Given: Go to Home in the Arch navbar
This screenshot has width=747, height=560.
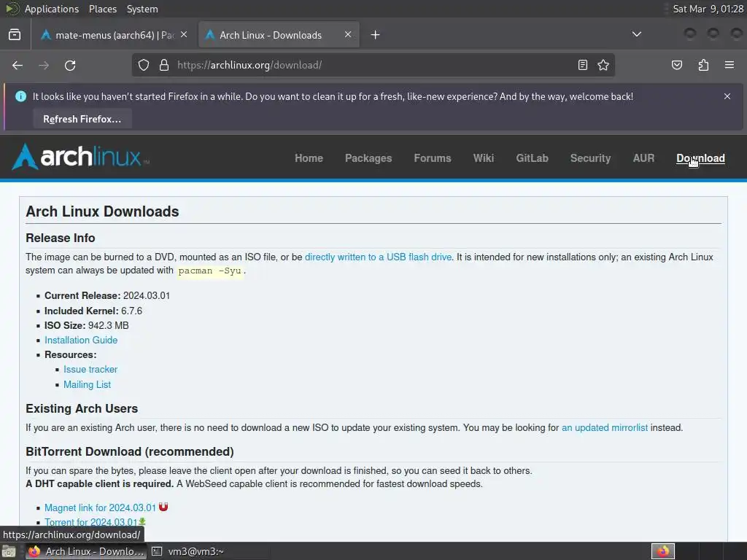Looking at the screenshot, I should pos(309,158).
